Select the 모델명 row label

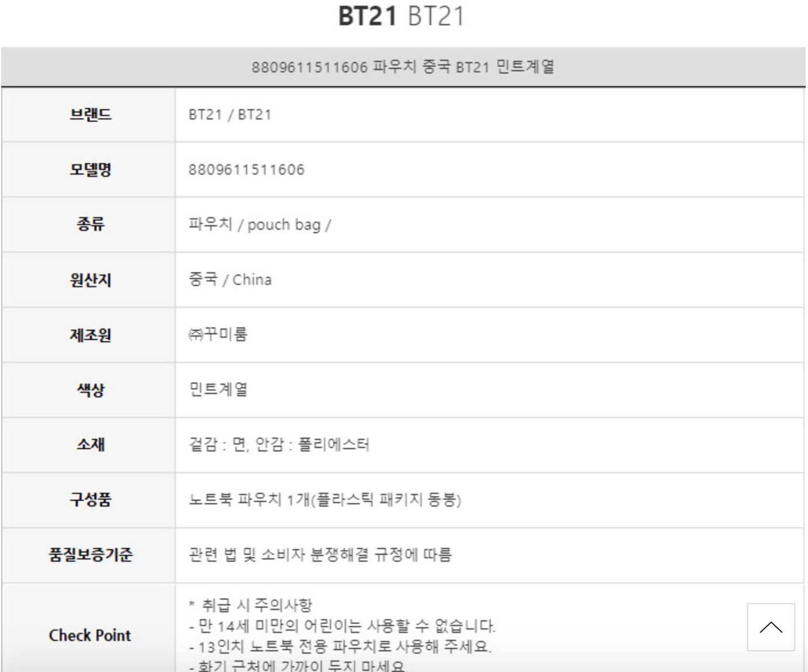point(90,169)
